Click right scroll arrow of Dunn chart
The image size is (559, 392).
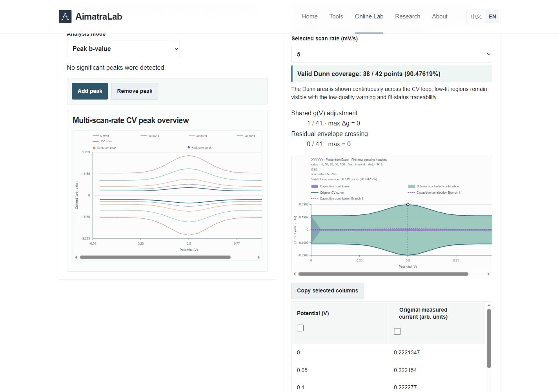pos(489,274)
